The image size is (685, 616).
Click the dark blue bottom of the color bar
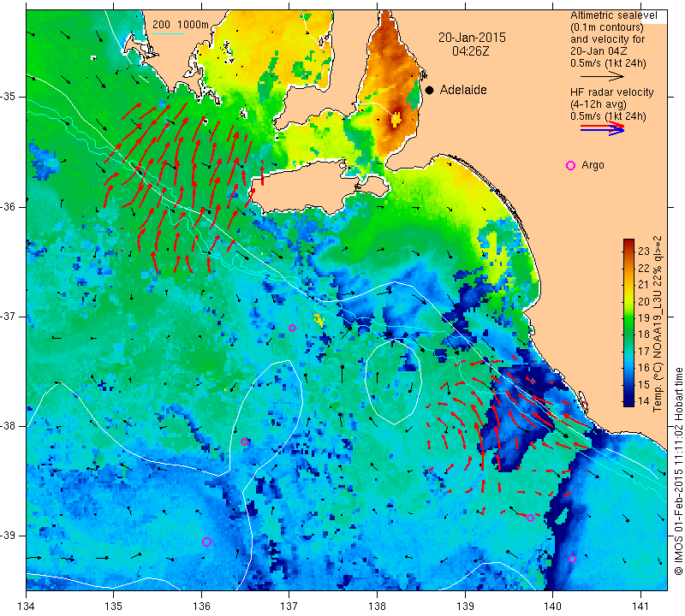pyautogui.click(x=628, y=402)
